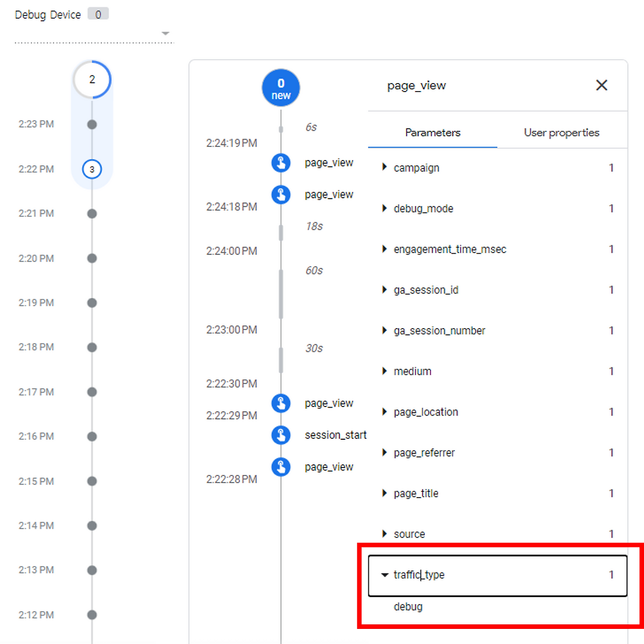The height and width of the screenshot is (644, 644).
Task: Select the 2:13 PM minute marker
Action: pos(92,570)
